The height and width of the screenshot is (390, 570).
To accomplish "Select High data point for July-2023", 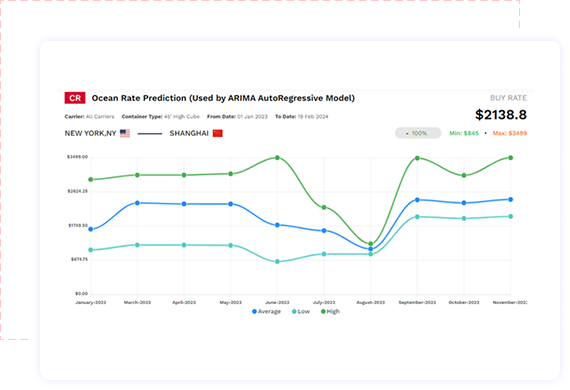I will point(324,208).
